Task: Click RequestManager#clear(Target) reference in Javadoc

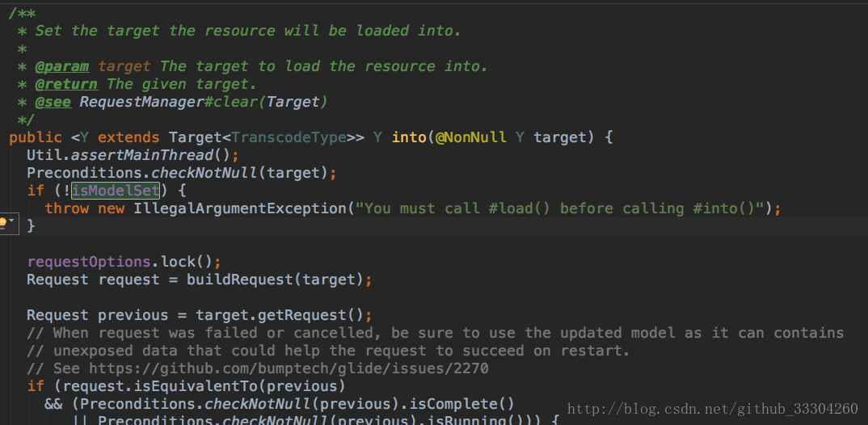Action: [x=204, y=102]
